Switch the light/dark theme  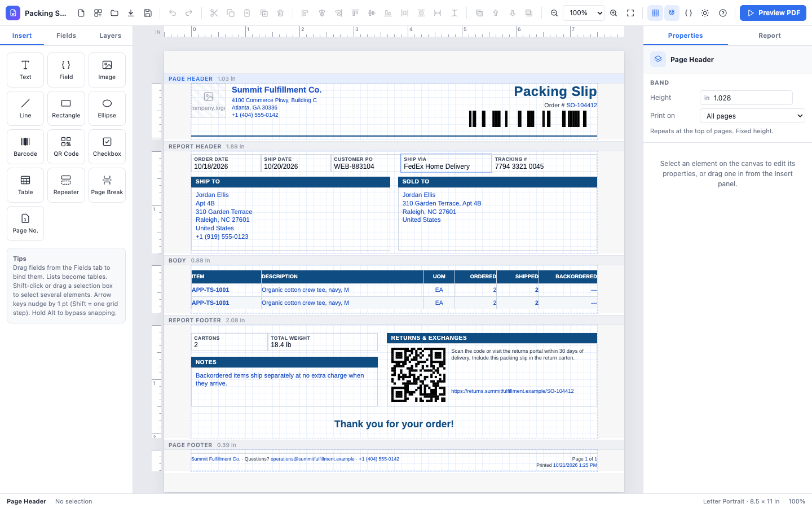click(705, 13)
